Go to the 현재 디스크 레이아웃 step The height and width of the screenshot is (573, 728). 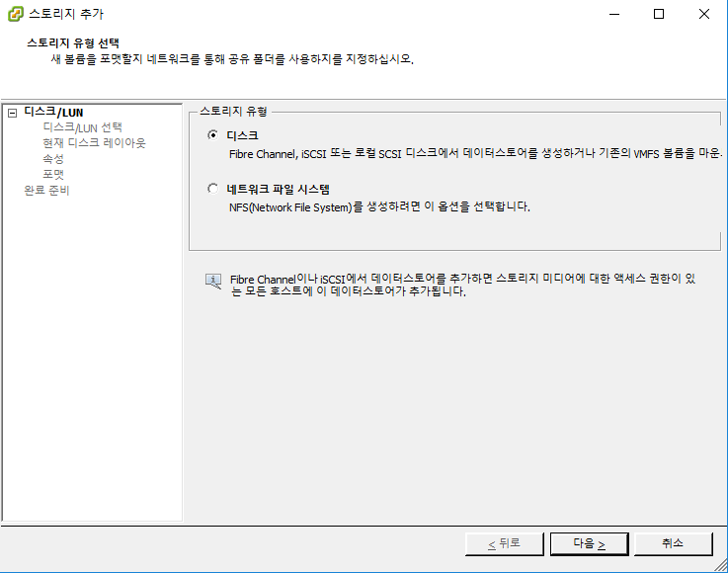point(94,143)
